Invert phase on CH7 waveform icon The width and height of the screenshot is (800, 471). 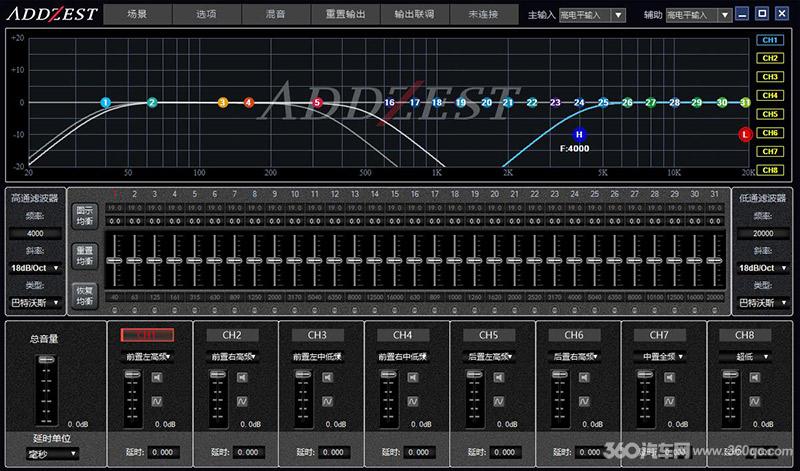pos(669,402)
